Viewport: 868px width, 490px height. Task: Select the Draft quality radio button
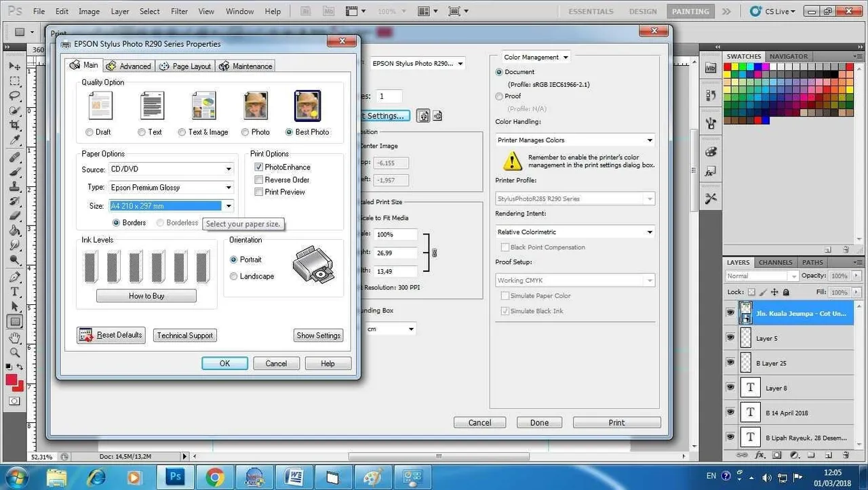point(90,132)
